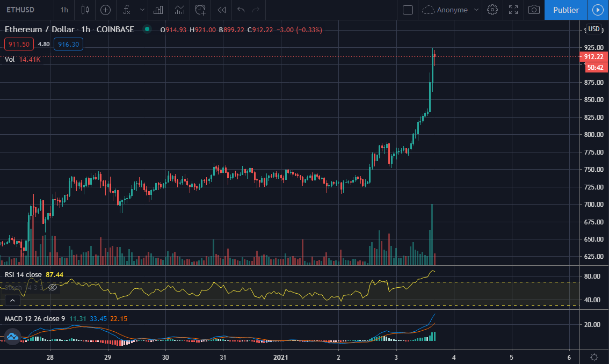The image size is (609, 364).
Task: Click the 1h label in chart title
Action: pos(85,30)
